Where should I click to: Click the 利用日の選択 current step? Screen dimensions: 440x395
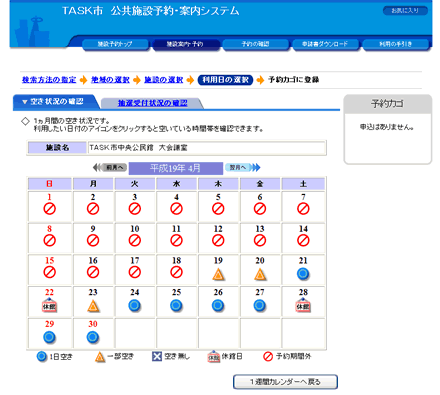tap(226, 80)
